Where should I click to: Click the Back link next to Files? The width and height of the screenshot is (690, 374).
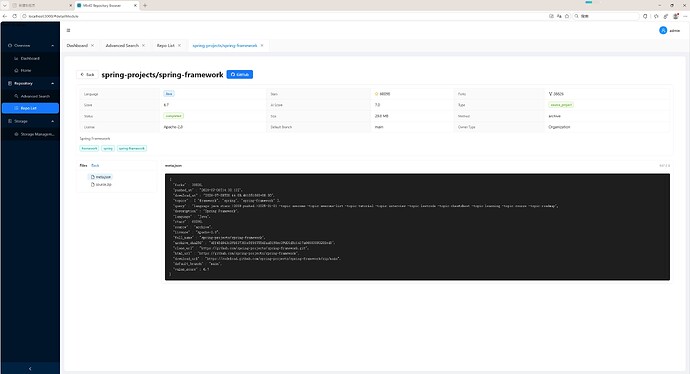pyautogui.click(x=95, y=165)
